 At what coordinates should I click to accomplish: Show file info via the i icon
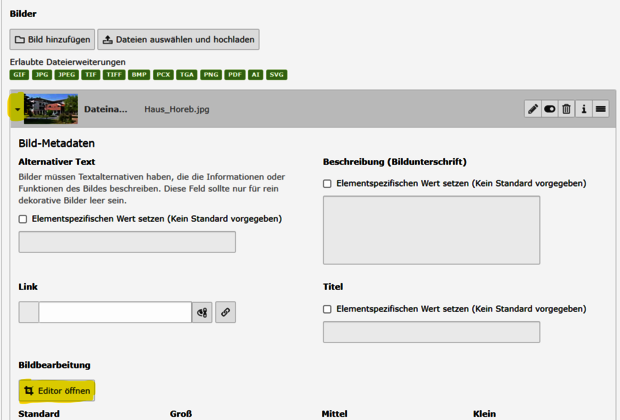[x=584, y=109]
